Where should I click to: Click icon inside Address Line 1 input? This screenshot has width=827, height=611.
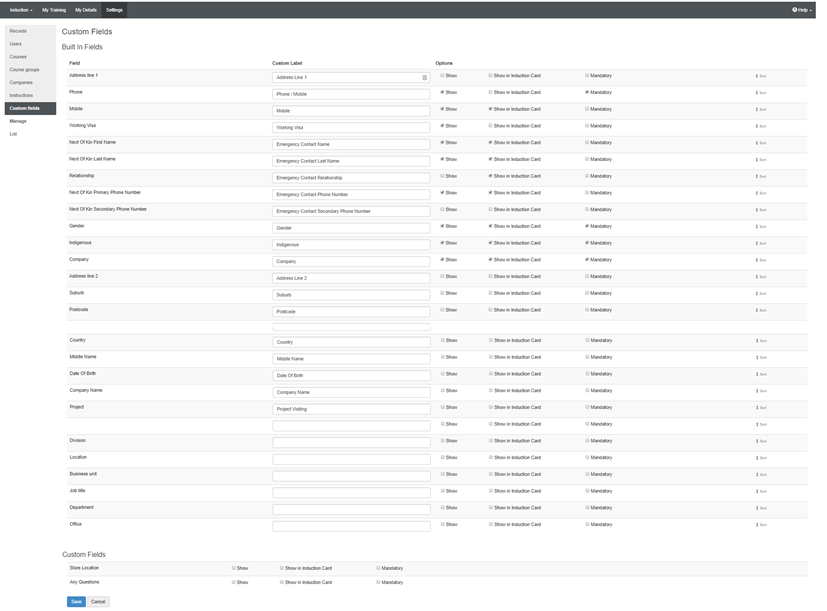424,77
